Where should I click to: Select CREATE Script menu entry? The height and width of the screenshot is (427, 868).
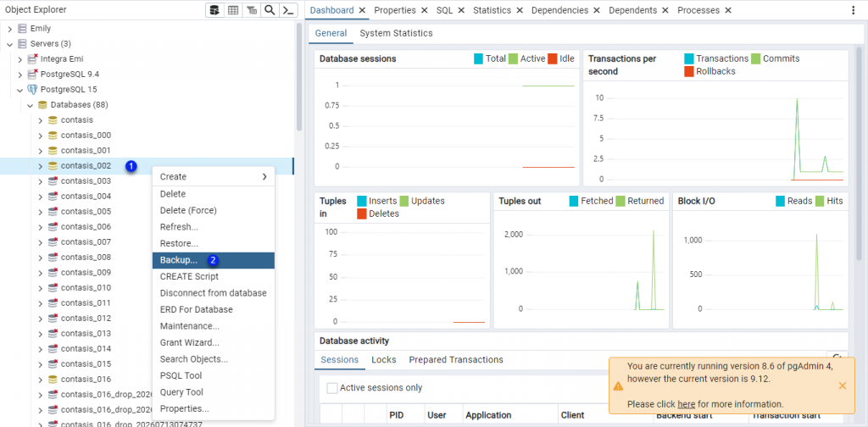(x=213, y=276)
